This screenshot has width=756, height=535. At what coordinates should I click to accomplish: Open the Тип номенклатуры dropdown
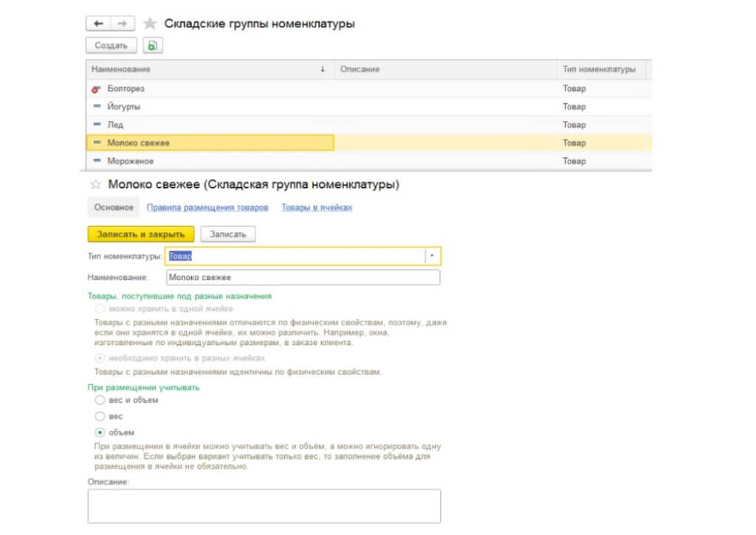click(432, 255)
